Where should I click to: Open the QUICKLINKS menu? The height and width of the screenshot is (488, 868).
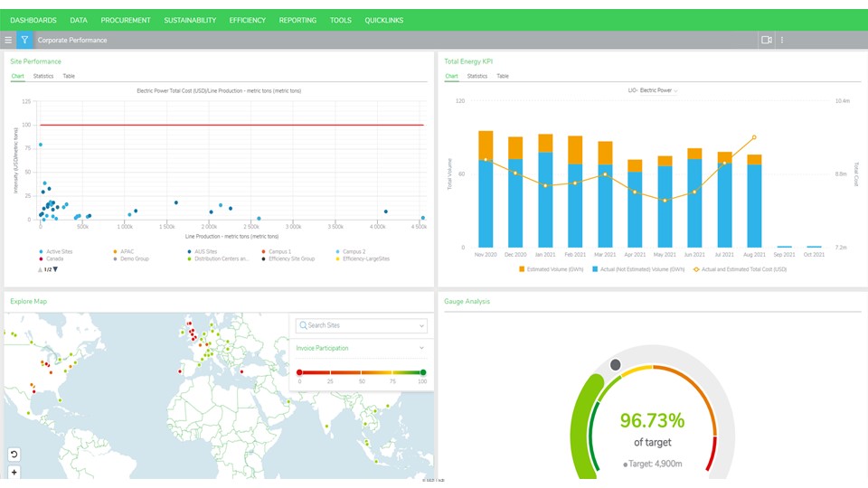click(x=383, y=20)
